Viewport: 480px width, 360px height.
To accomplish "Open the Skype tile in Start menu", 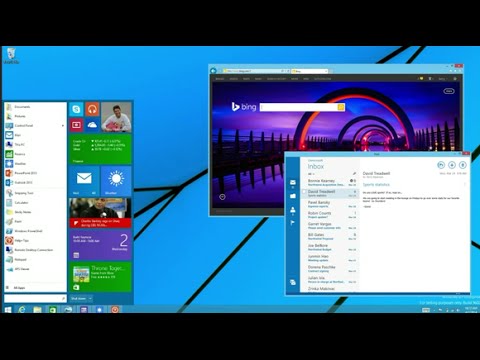I will coord(76,109).
